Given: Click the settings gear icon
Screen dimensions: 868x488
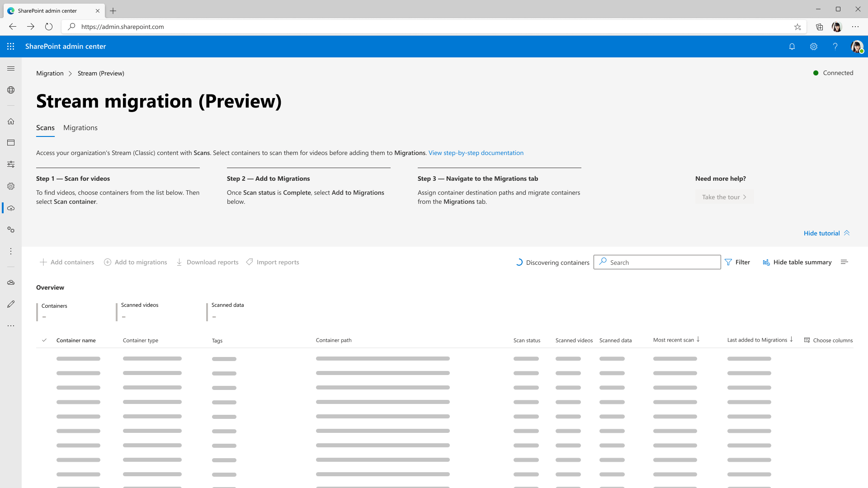Looking at the screenshot, I should 814,47.
